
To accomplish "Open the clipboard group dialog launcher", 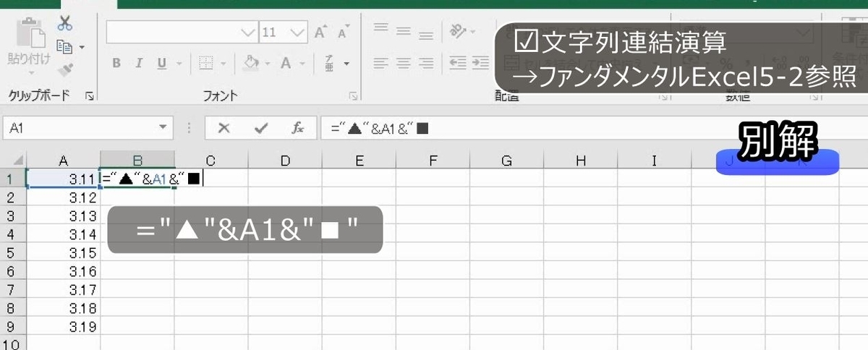I will [x=90, y=95].
